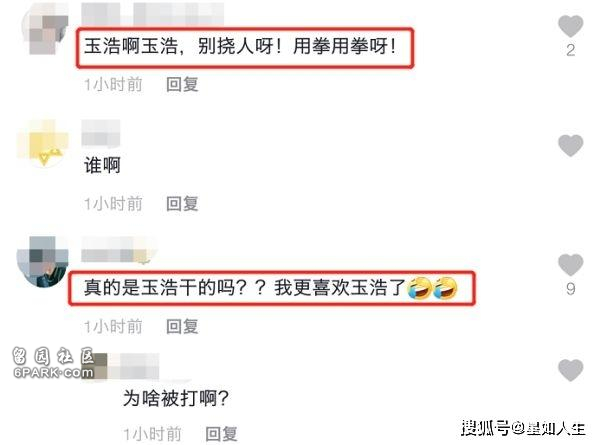This screenshot has width=600, height=445.
Task: Click 回复 under the '谁啊' comment
Action: 182,204
